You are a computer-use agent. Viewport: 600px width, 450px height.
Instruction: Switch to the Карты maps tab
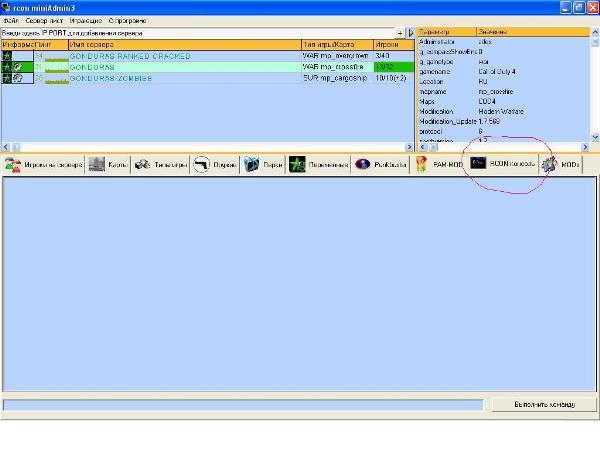click(108, 165)
